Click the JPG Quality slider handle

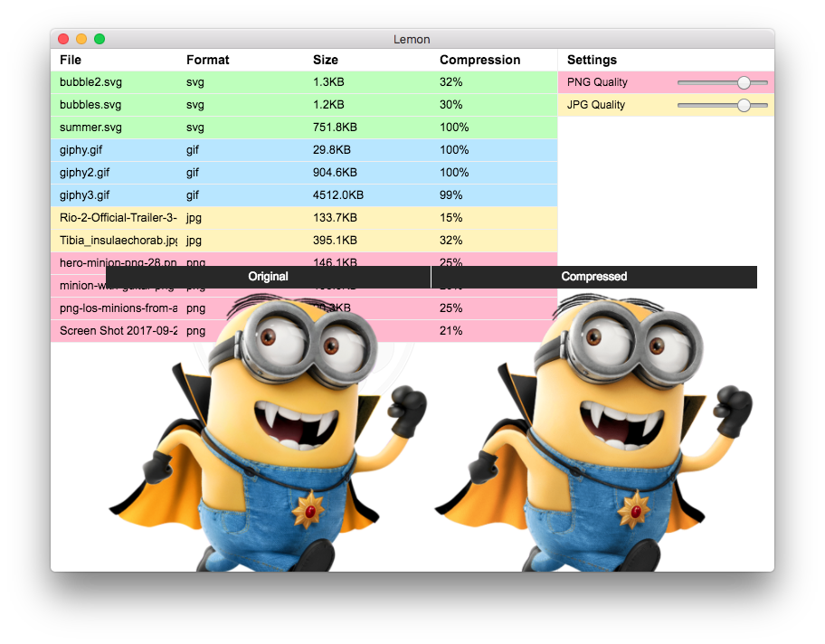pos(744,105)
